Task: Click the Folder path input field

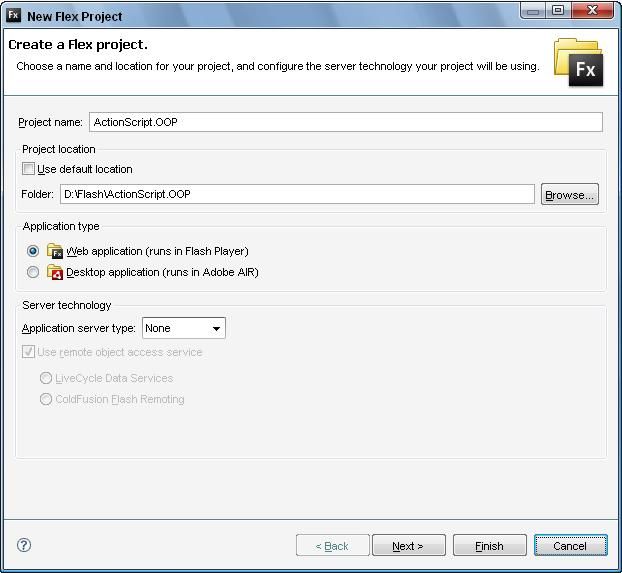Action: pos(297,194)
